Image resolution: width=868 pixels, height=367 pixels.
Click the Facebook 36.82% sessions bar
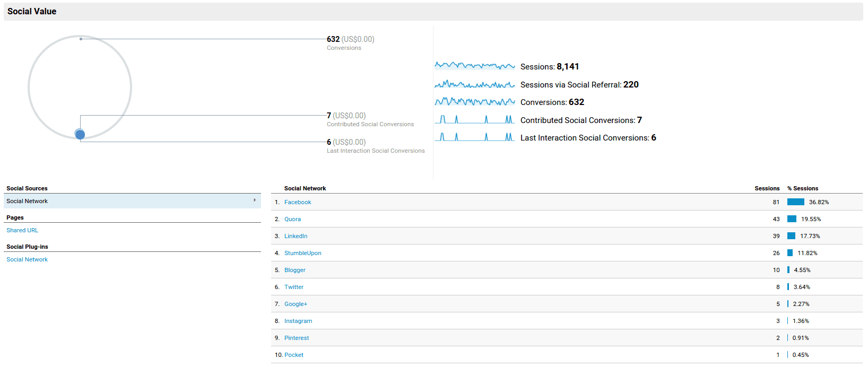tap(796, 202)
